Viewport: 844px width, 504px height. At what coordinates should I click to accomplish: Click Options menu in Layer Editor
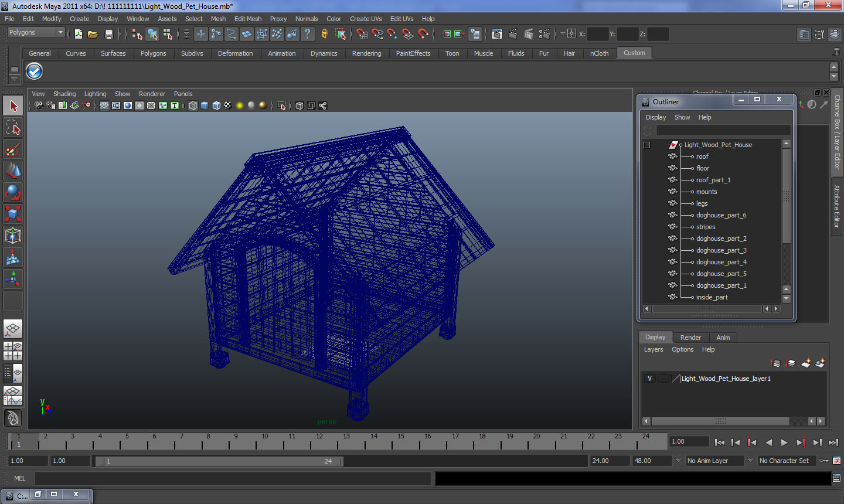point(682,349)
